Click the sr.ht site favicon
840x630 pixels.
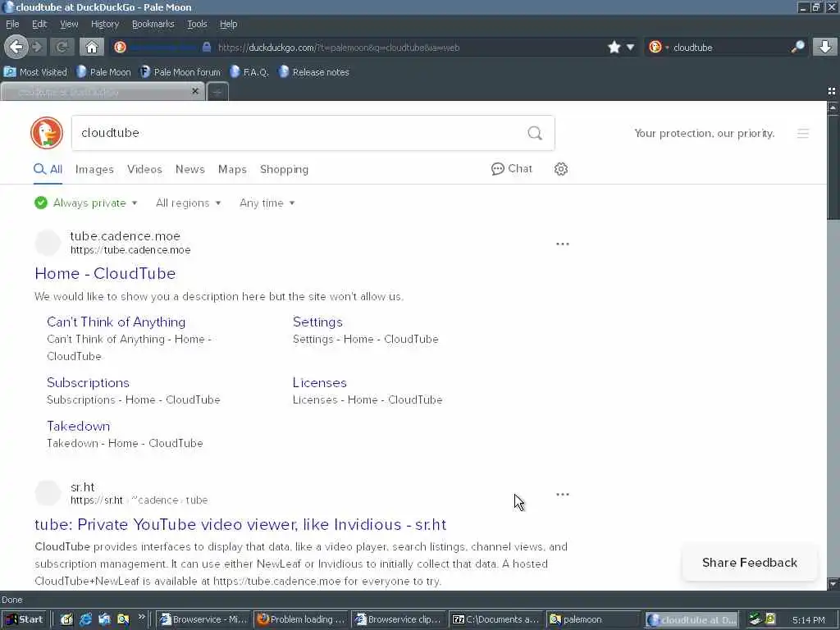coord(48,493)
